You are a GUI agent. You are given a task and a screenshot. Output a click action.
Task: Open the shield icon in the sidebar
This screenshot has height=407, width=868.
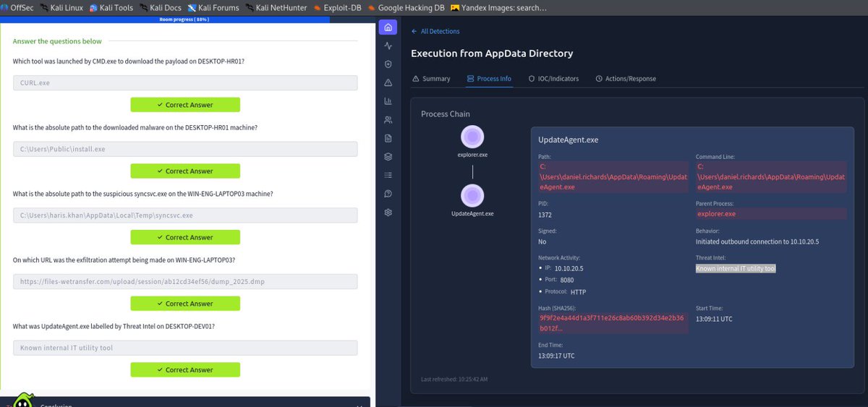pyautogui.click(x=388, y=64)
